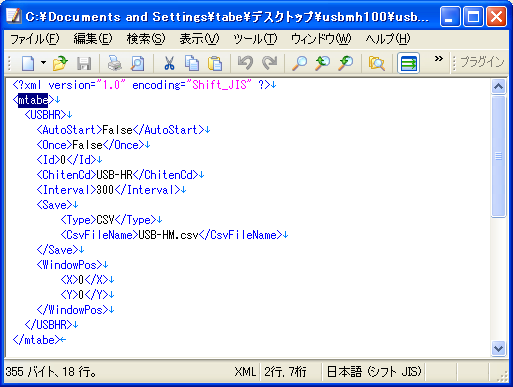Click 日本語 (シフト JIS) encoding status
This screenshot has width=513, height=387.
[x=374, y=372]
